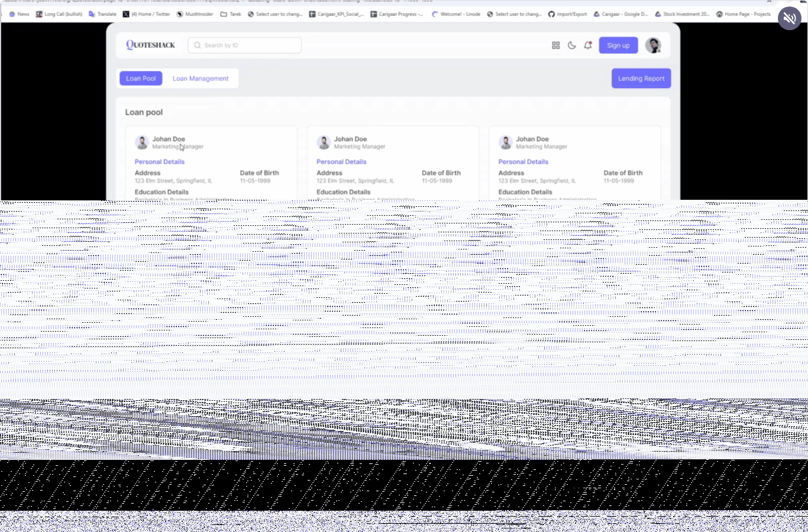Click the user profile avatar
Screen dimensions: 808x532
tap(653, 46)
